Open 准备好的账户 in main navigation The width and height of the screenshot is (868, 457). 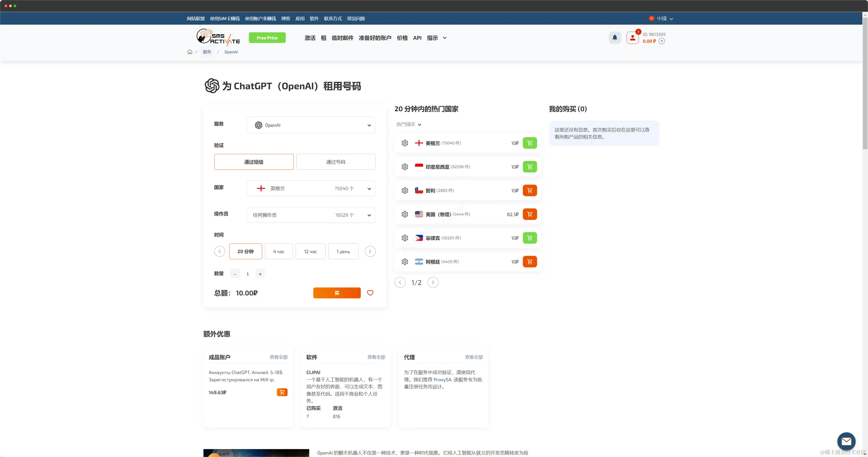click(375, 38)
